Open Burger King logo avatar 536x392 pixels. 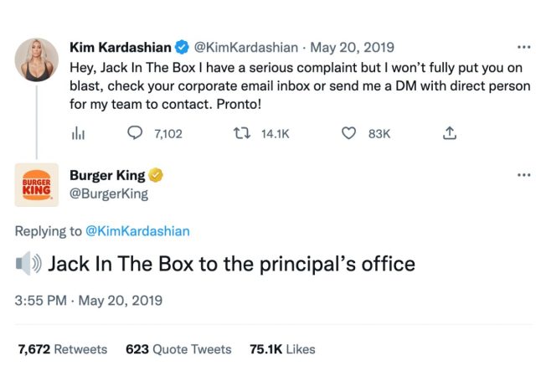click(x=37, y=184)
